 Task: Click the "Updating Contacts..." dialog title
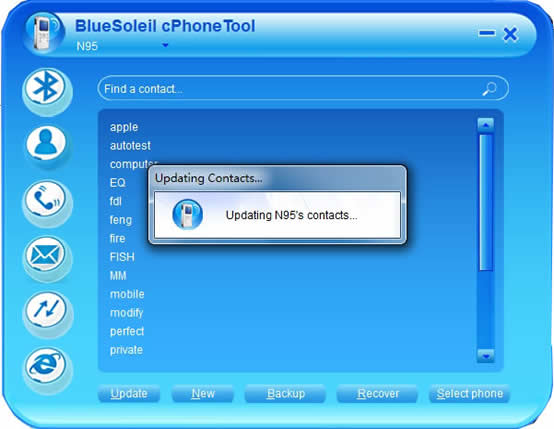pyautogui.click(x=208, y=178)
